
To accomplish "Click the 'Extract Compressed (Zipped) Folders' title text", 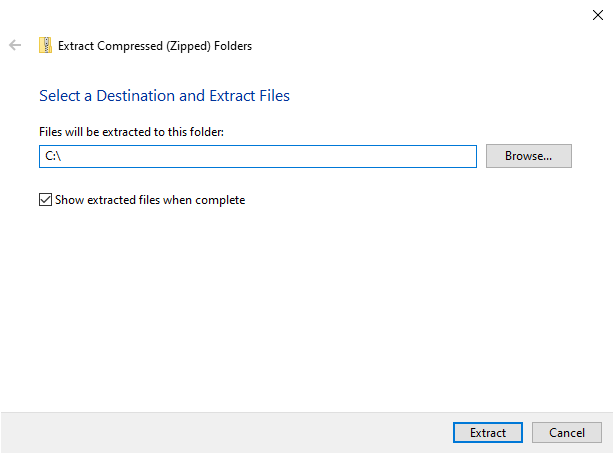I will [x=155, y=46].
